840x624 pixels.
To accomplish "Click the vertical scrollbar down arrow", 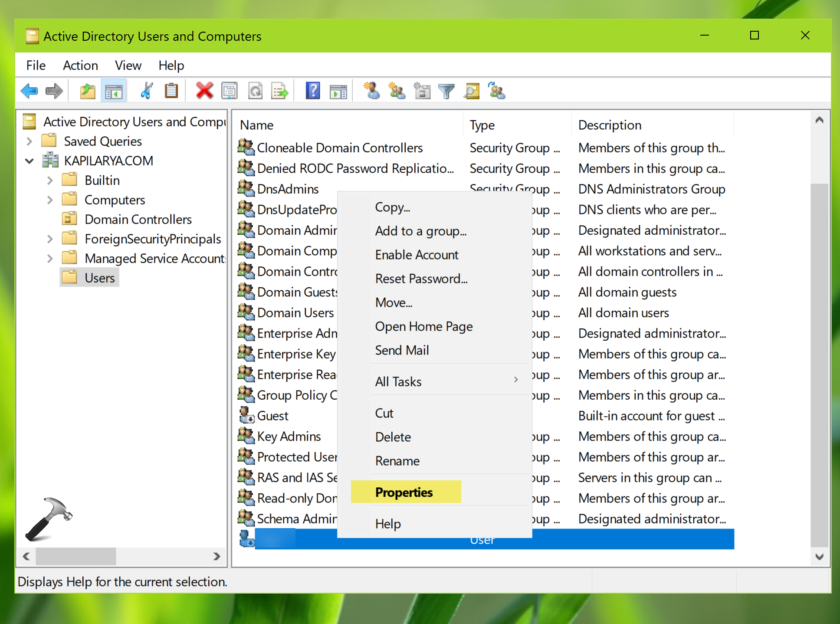I will (x=819, y=557).
